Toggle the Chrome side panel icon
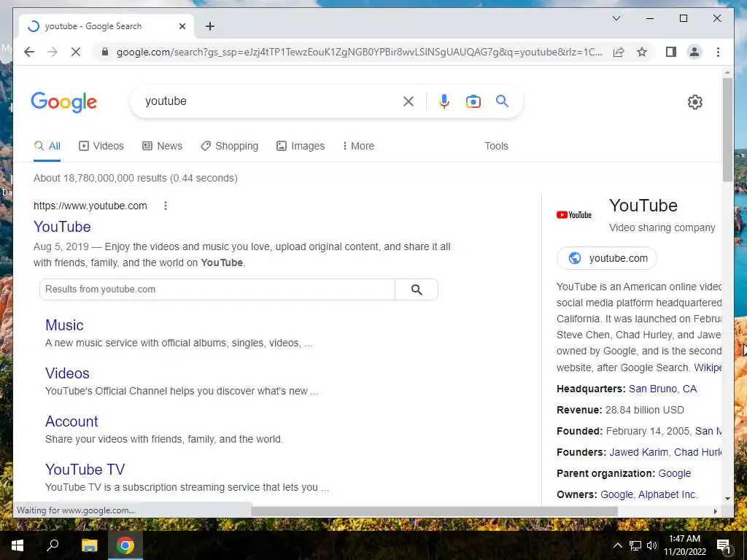This screenshot has width=747, height=560. (x=671, y=52)
